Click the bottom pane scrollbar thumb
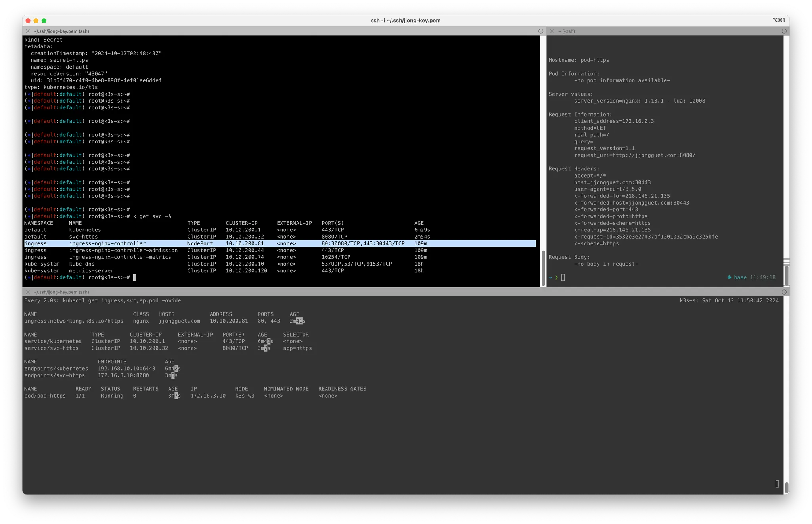The width and height of the screenshot is (812, 524). pyautogui.click(x=787, y=487)
